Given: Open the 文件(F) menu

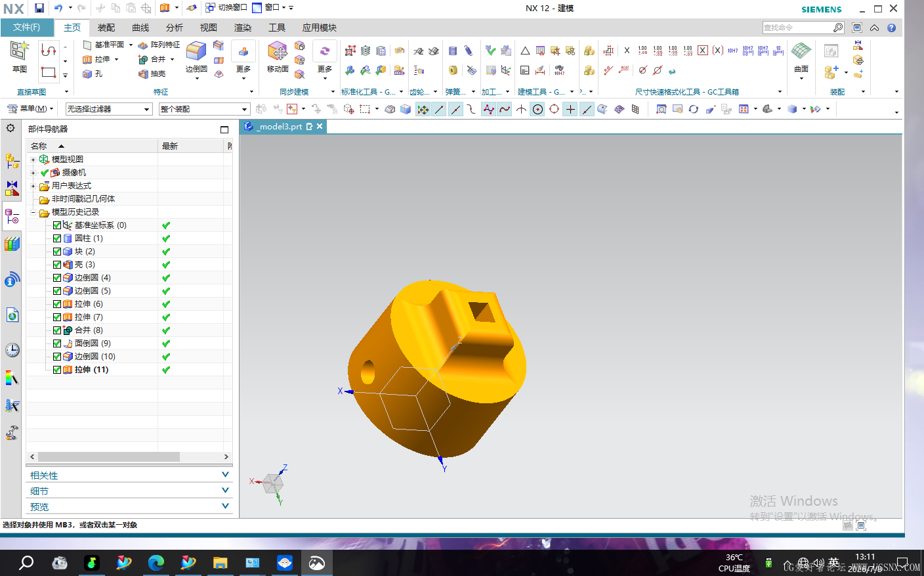Looking at the screenshot, I should pyautogui.click(x=27, y=28).
